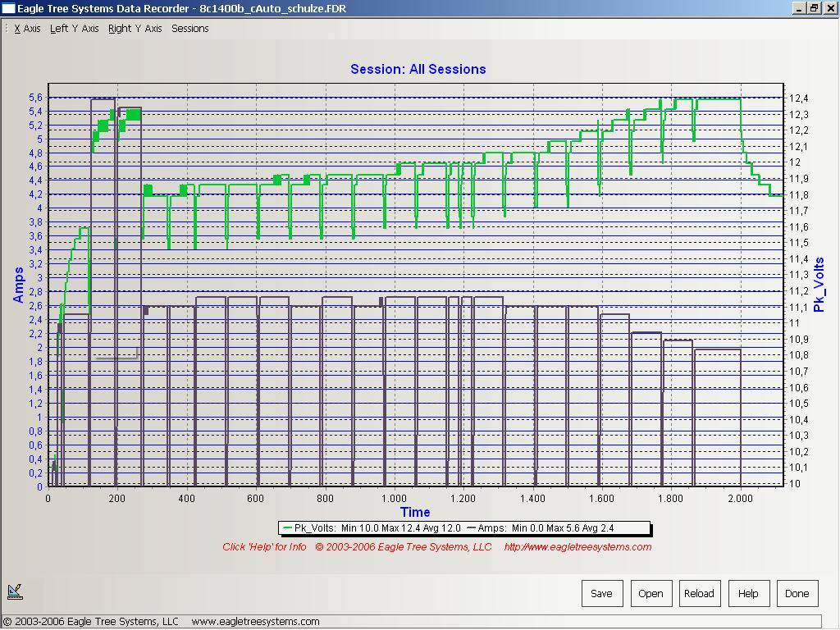Click the 5,6 value on Amps axis
The height and width of the screenshot is (630, 840).
[x=35, y=98]
